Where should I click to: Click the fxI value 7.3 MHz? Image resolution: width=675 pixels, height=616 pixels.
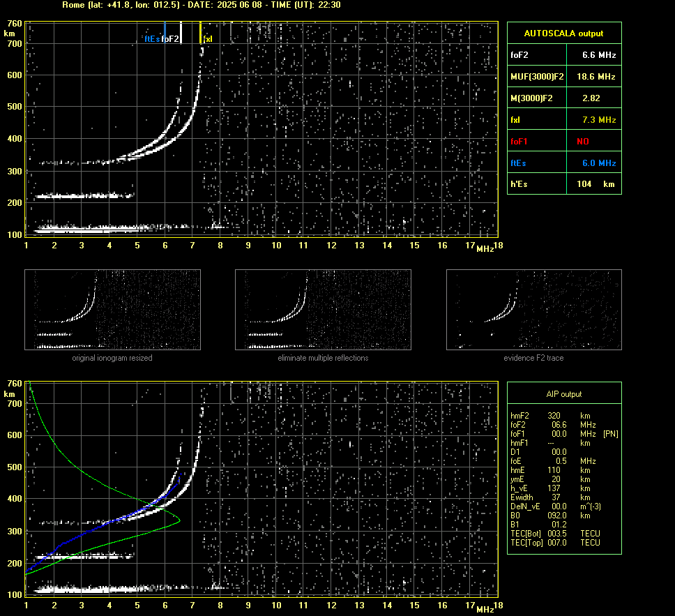point(599,119)
